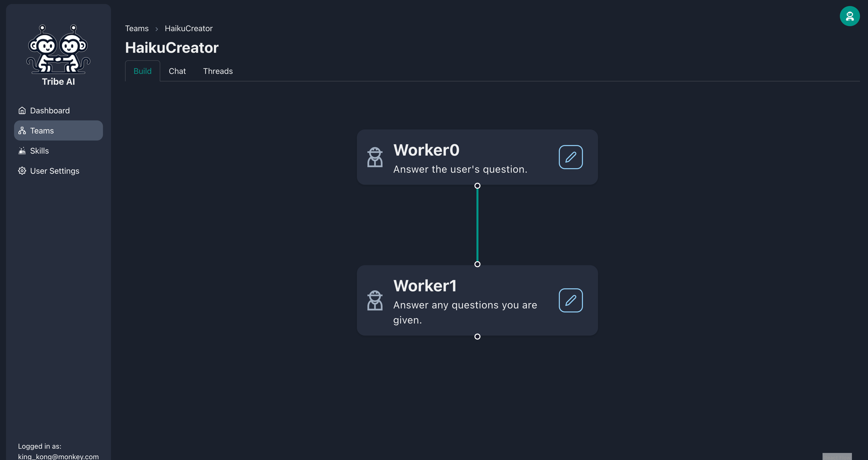Select the green edge connecting the workers

[477, 225]
